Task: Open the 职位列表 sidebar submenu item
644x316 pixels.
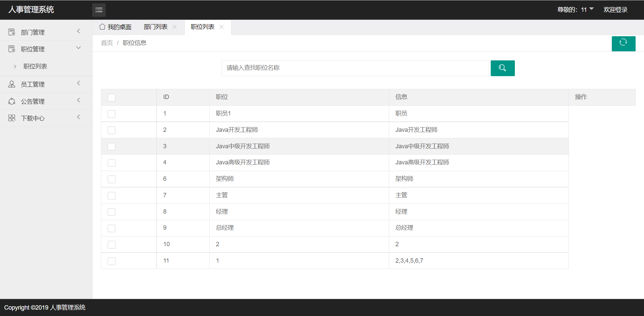Action: pyautogui.click(x=35, y=66)
